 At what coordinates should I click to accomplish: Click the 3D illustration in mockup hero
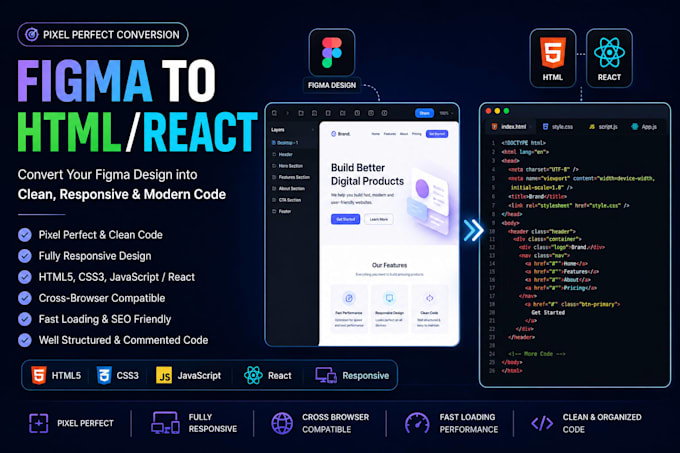point(428,202)
